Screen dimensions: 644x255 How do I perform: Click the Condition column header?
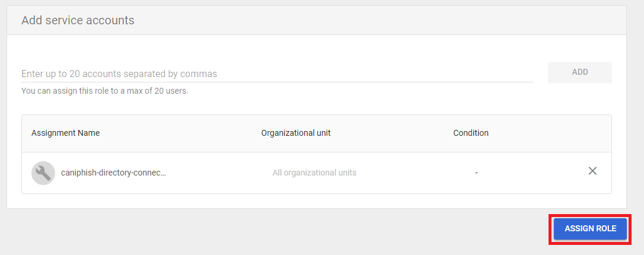(471, 133)
